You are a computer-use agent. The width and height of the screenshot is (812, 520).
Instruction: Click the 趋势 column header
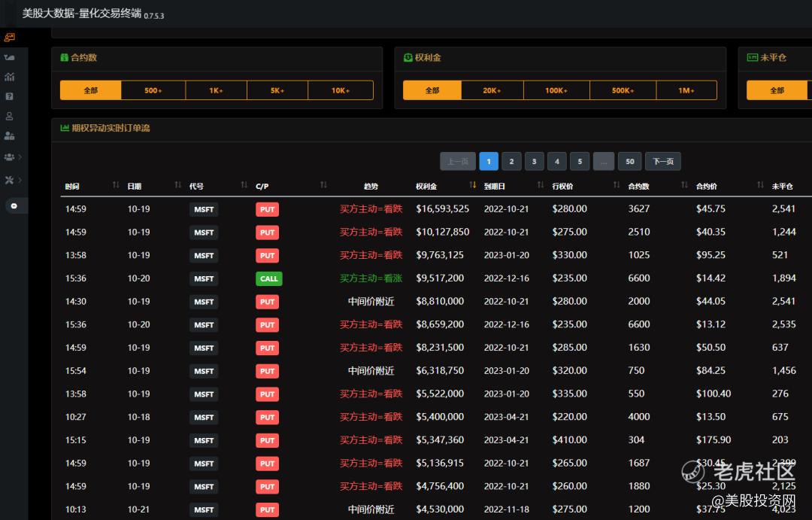coord(371,186)
